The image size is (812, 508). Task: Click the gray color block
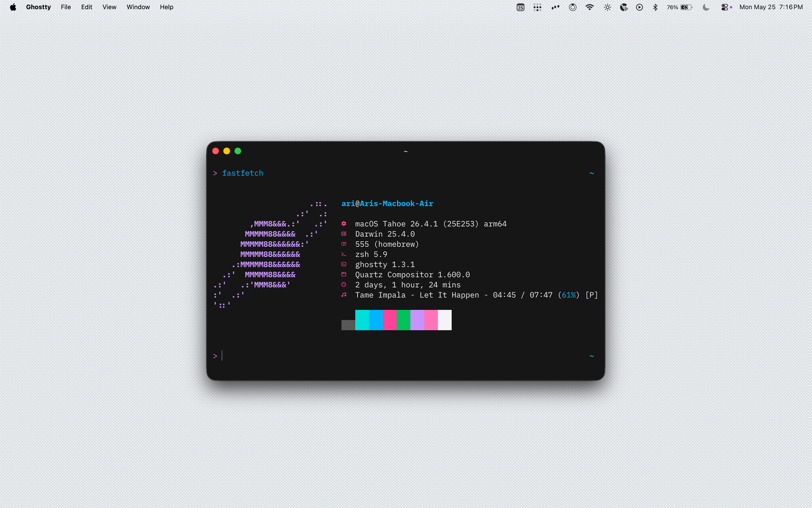(x=348, y=325)
